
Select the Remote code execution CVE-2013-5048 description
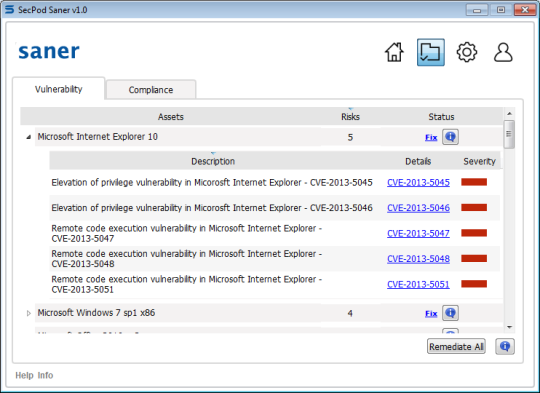tap(186, 259)
